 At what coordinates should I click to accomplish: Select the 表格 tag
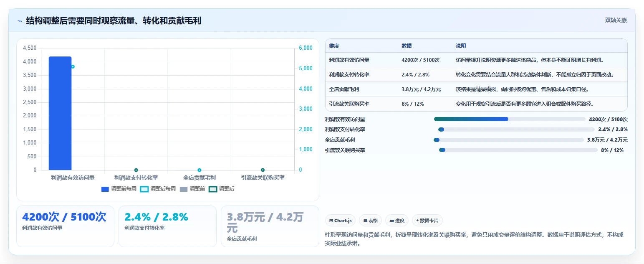tap(371, 221)
